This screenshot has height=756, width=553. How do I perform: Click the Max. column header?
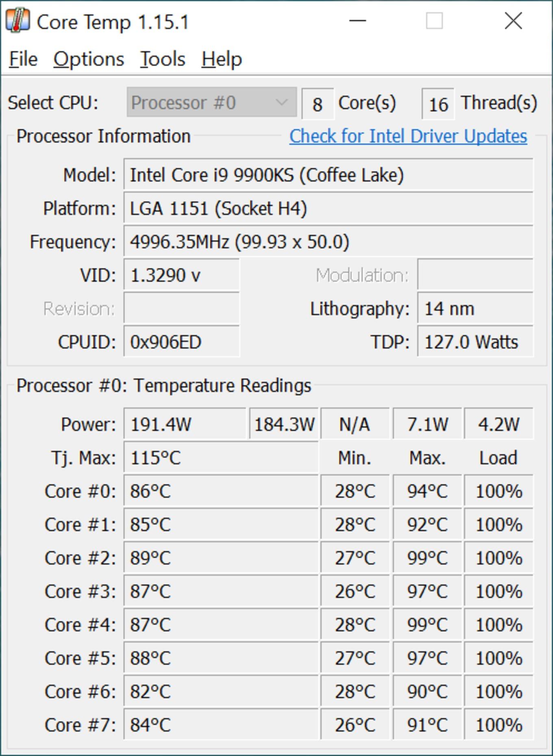(427, 458)
